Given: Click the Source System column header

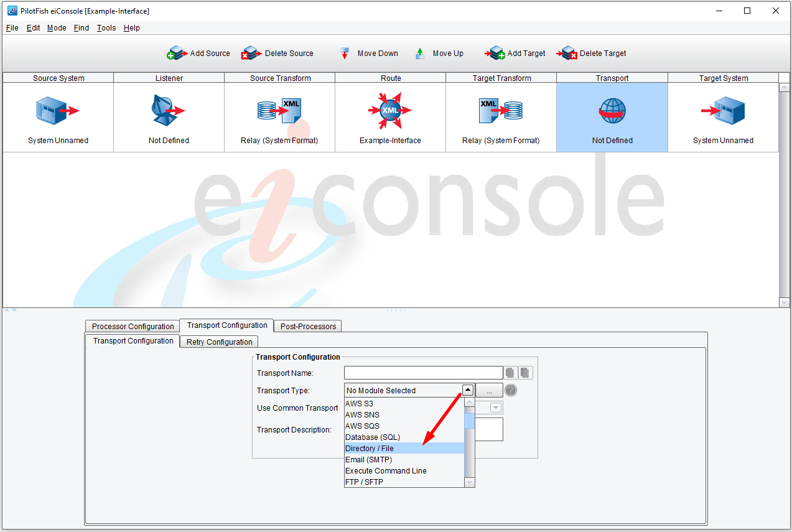Looking at the screenshot, I should (x=58, y=78).
